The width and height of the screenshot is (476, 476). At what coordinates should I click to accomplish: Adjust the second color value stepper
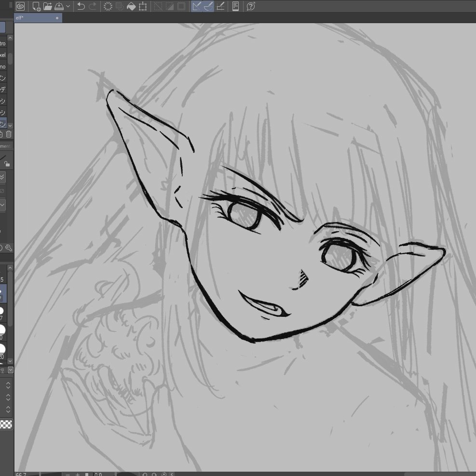pyautogui.click(x=8, y=397)
